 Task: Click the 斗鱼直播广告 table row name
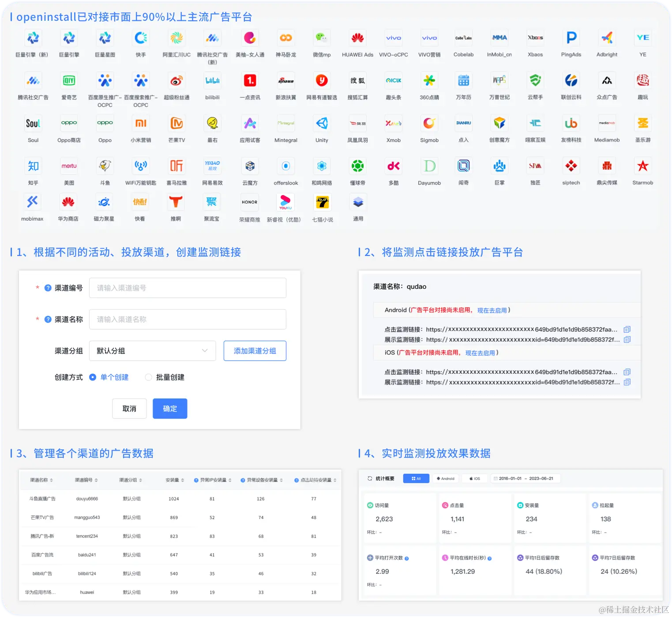42,499
